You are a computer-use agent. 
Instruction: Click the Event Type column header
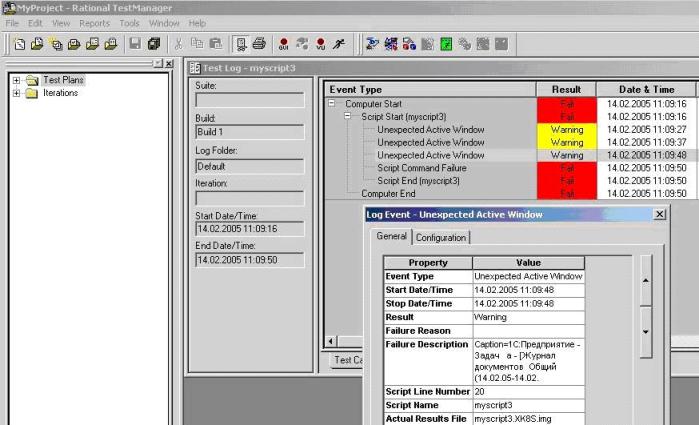430,90
